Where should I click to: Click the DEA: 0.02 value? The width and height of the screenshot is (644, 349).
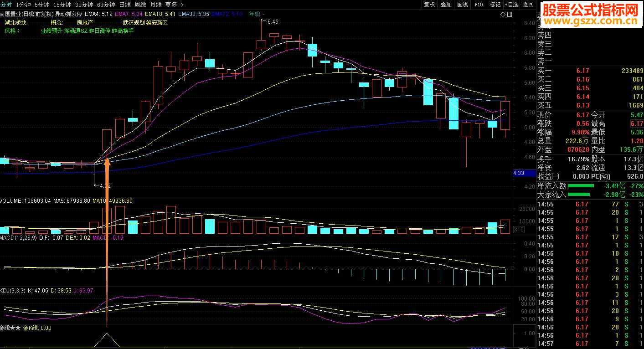77,237
